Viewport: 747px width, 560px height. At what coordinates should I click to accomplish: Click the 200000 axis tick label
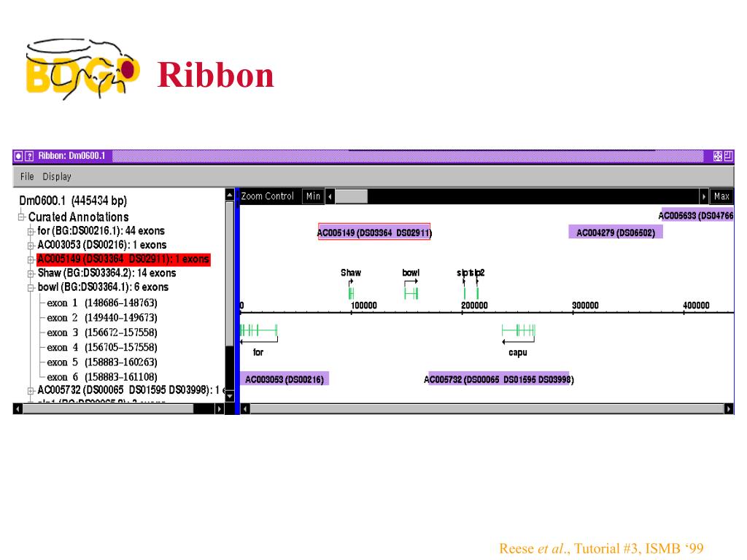tap(474, 306)
